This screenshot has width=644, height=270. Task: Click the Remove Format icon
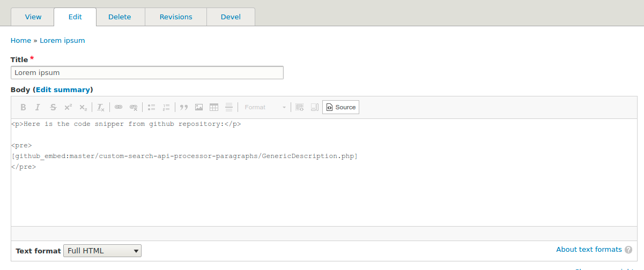point(101,107)
